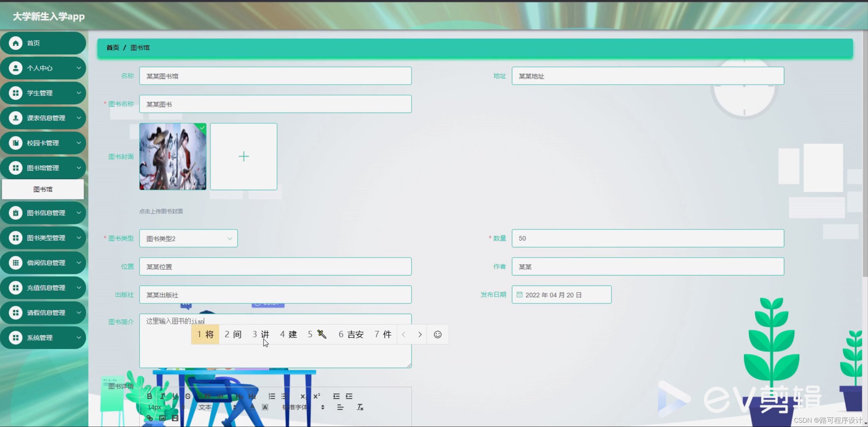Insert a hyperlink via the link icon

pos(149,418)
